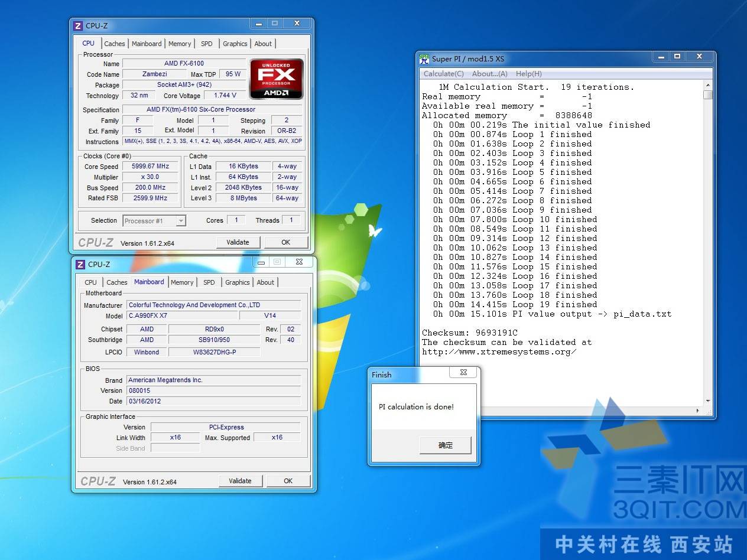Click Graphic Interface Version PCI-Express

click(226, 427)
